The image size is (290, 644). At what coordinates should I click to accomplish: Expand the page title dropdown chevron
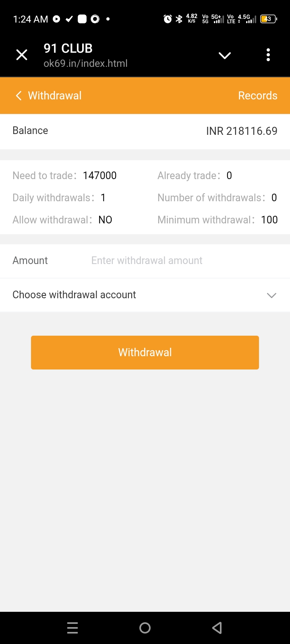pos(225,55)
